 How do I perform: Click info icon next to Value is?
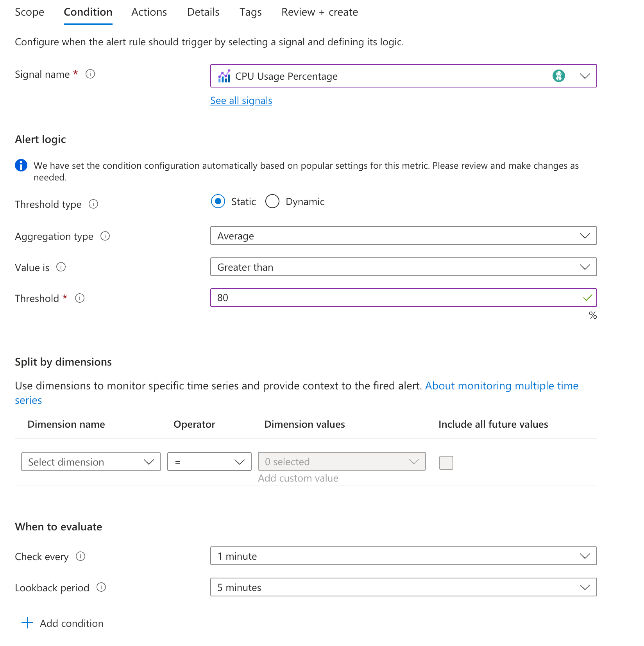[61, 267]
